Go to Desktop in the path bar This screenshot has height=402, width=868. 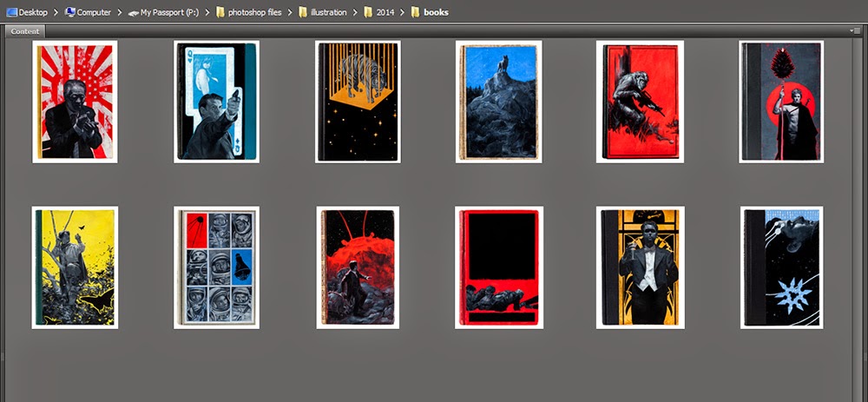pyautogui.click(x=27, y=12)
